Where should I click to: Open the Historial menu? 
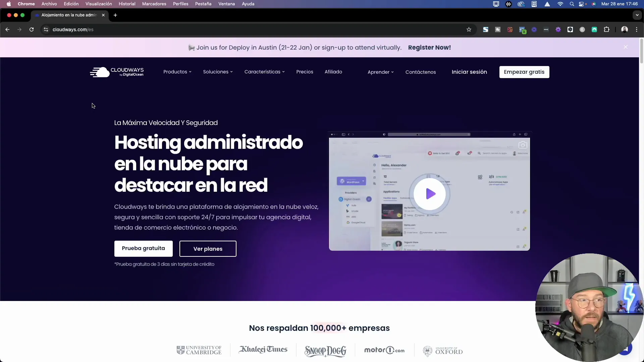(x=127, y=4)
